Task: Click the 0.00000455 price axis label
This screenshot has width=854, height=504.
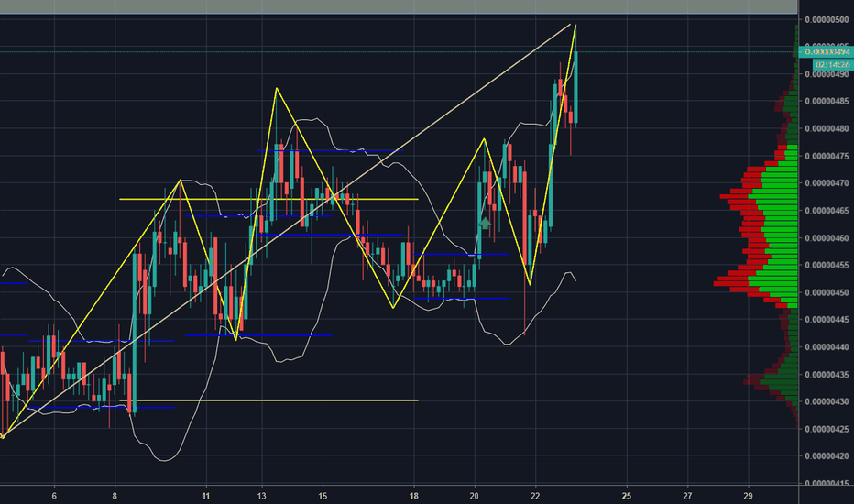Action: coord(827,266)
